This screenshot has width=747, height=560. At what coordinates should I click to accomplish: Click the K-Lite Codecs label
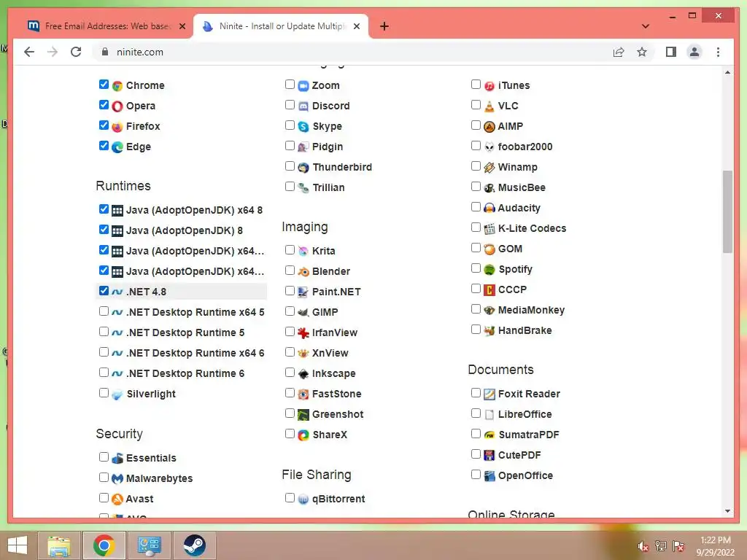point(532,228)
